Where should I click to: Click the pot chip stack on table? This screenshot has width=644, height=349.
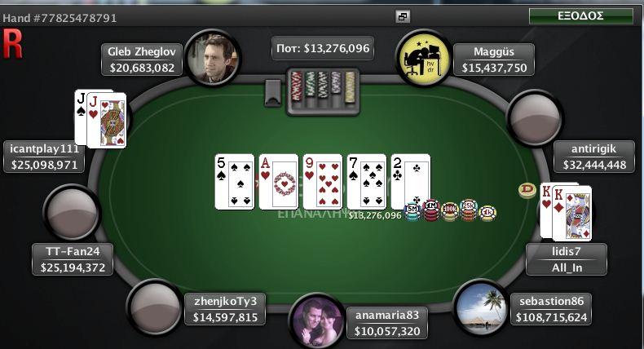pyautogui.click(x=450, y=210)
